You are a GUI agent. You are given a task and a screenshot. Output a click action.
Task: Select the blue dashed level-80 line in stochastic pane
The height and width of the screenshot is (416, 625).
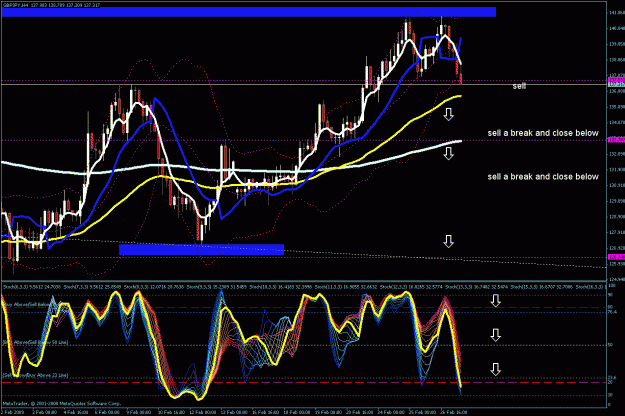[303, 308]
